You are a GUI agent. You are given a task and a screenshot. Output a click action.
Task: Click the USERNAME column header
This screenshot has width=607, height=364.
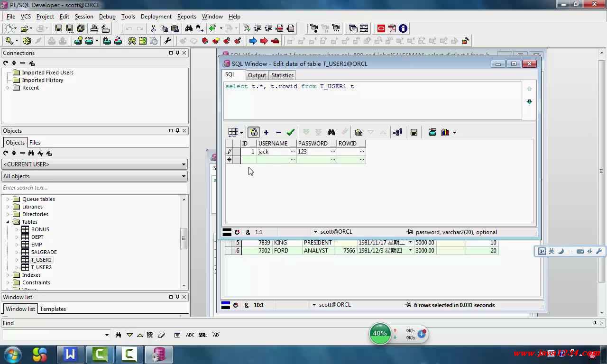[x=277, y=143]
